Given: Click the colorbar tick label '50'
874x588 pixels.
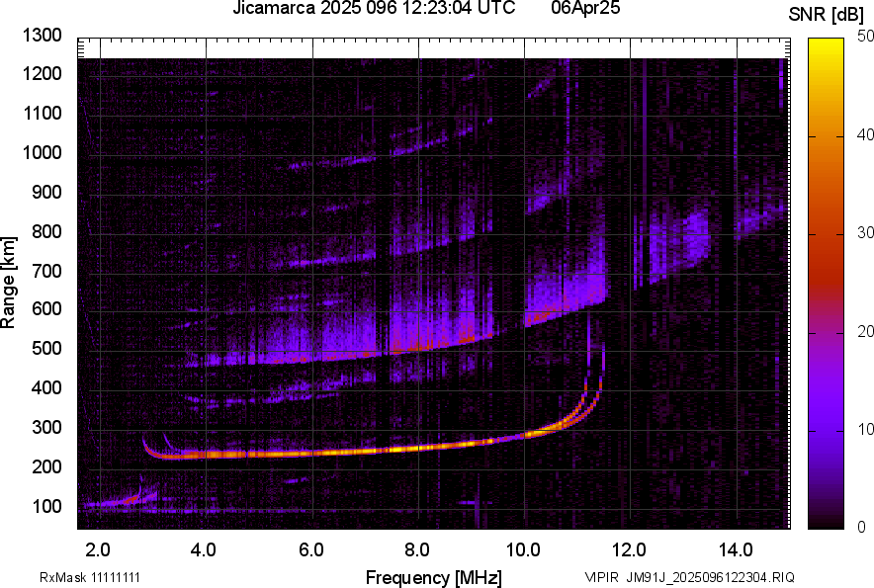Looking at the screenshot, I should click(865, 37).
